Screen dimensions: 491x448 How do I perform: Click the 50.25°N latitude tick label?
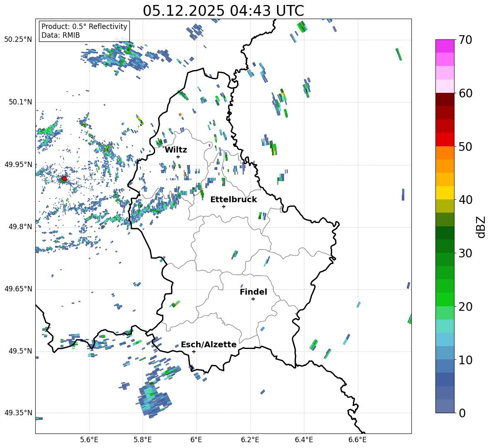(18, 39)
